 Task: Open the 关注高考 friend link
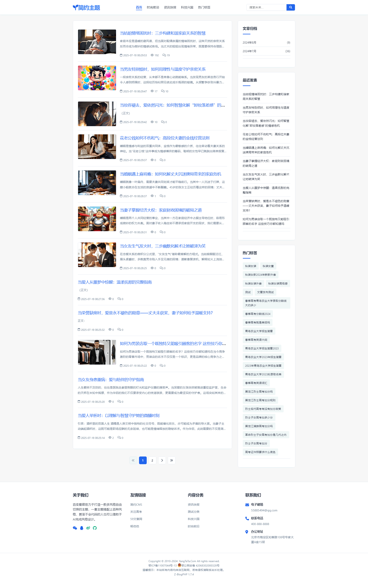[136, 512]
